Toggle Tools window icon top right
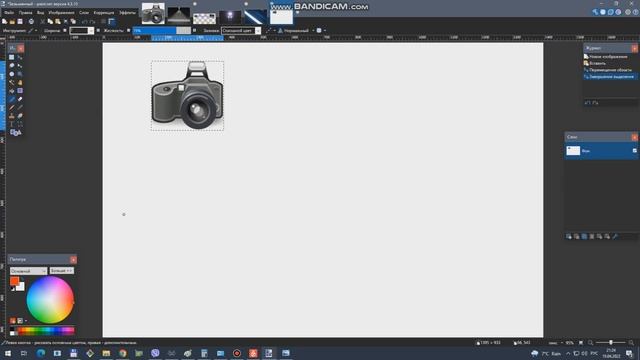Viewport: 640px width, 360px height. [x=595, y=12]
